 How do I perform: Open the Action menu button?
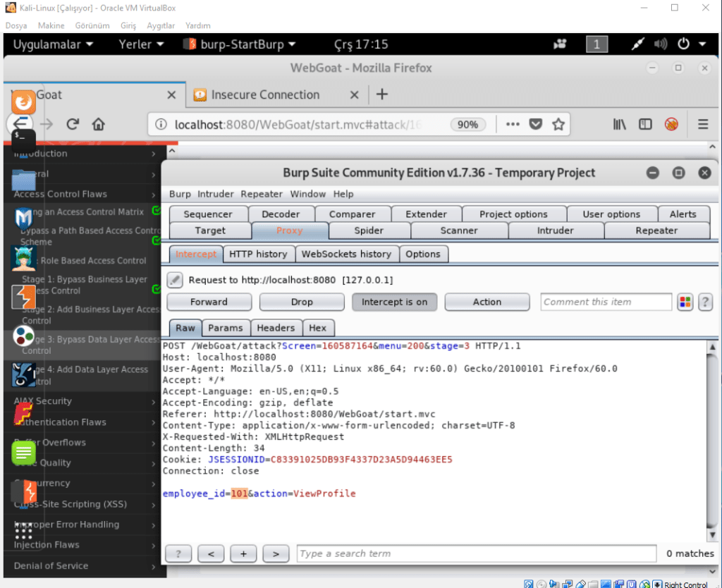[x=487, y=302]
